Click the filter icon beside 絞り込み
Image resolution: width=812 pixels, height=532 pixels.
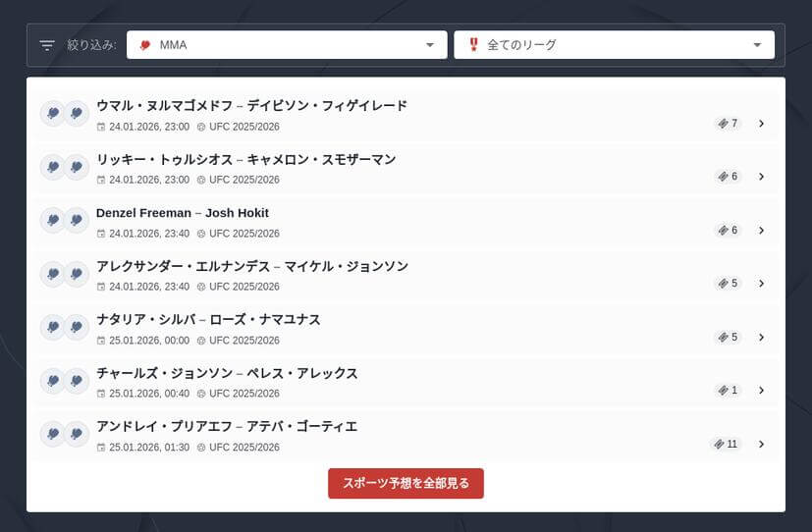point(47,45)
